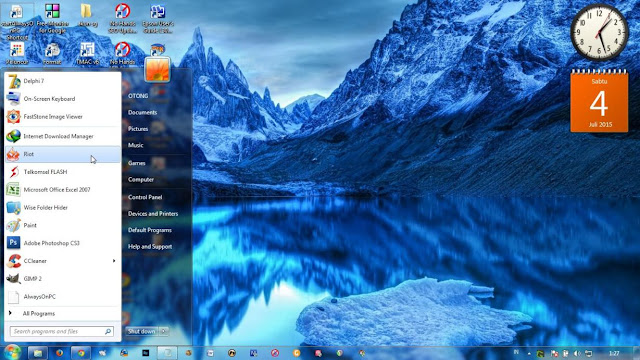640x360 pixels.
Task: Launch On-Screen Keyboard from Start menu
Action: [x=62, y=99]
